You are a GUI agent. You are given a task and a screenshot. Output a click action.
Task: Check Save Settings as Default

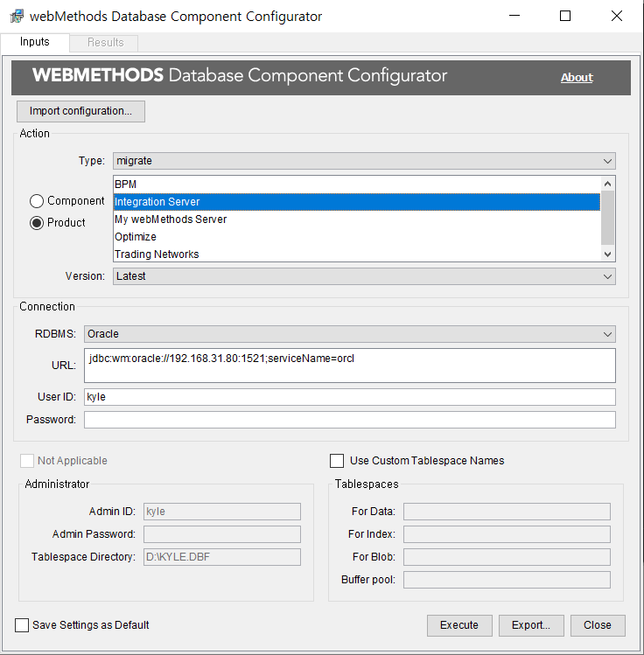pos(22,625)
